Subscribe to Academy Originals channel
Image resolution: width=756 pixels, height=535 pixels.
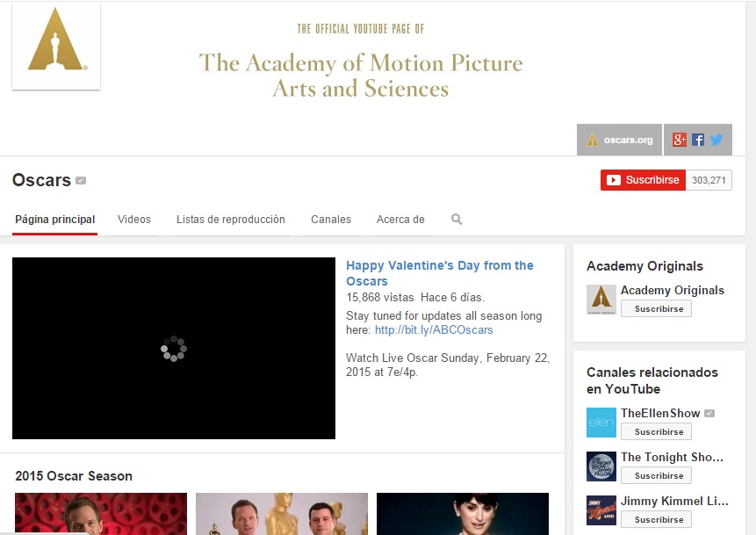point(656,308)
